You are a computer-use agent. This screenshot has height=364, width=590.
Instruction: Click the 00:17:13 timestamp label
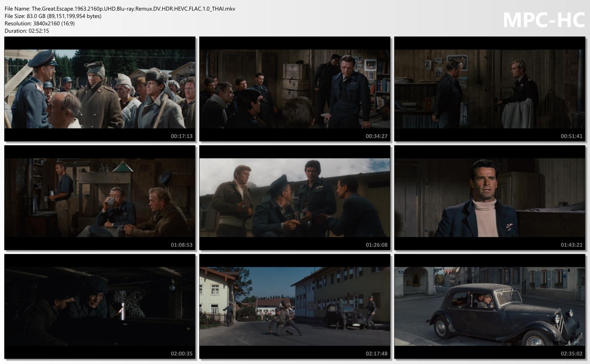tap(182, 136)
